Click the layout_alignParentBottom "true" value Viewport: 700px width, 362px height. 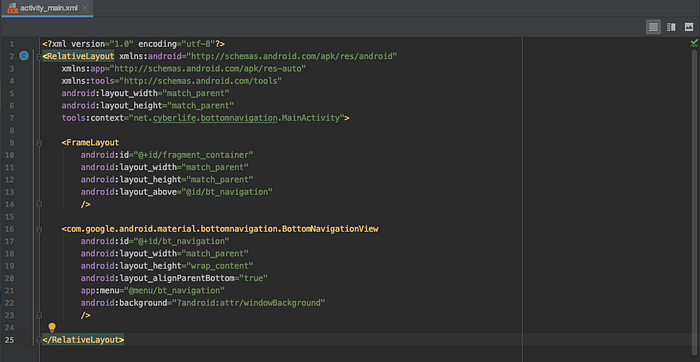(x=253, y=278)
